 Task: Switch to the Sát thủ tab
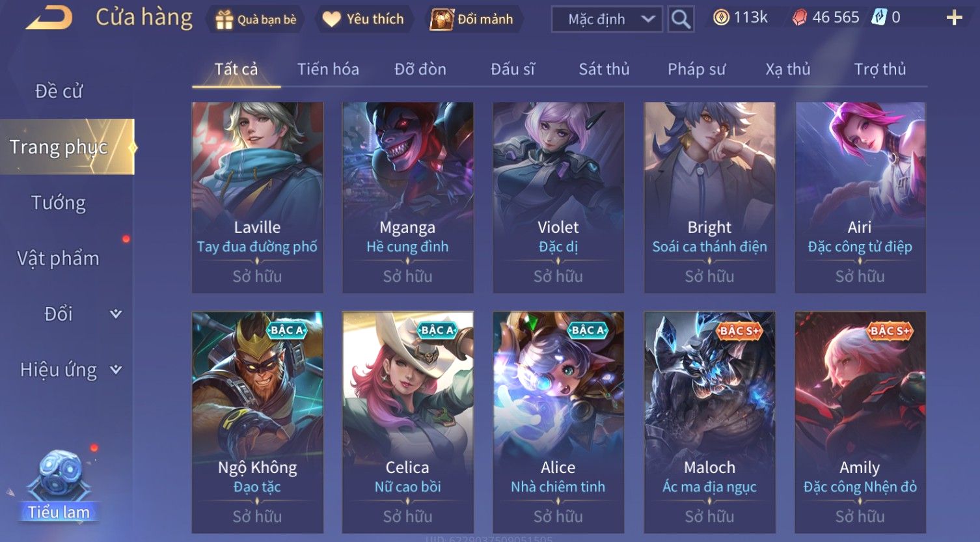coord(604,69)
